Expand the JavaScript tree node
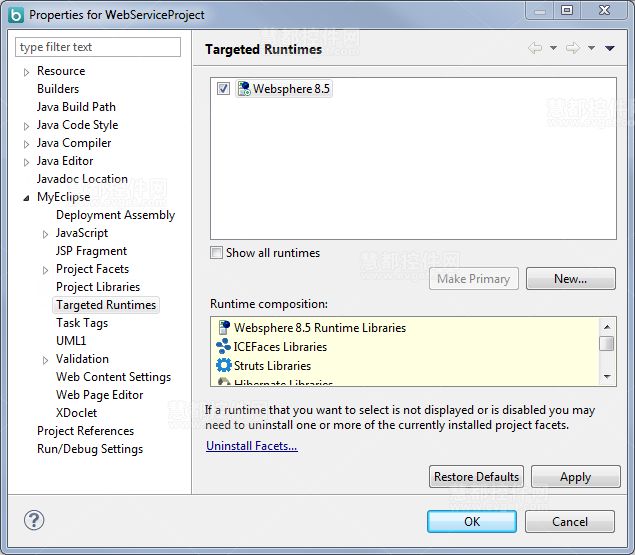Screen dimensions: 635x555 coord(45,234)
